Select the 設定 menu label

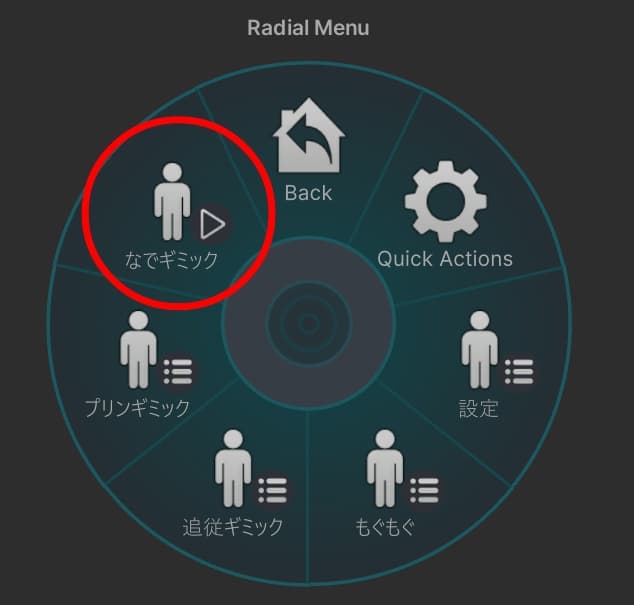tap(479, 408)
